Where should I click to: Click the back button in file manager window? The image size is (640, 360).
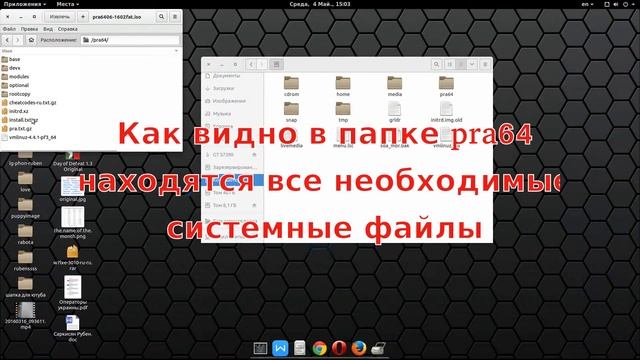coord(251,64)
